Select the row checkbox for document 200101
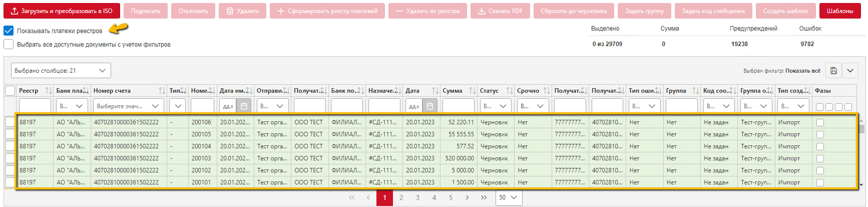Viewport: 868px width, 207px height. tap(10, 182)
